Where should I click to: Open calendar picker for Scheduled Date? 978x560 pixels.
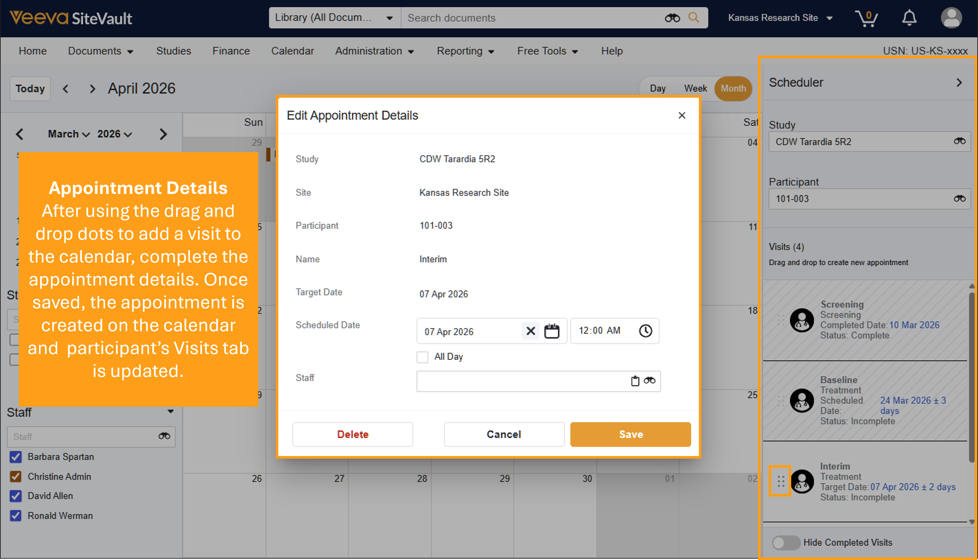[551, 331]
